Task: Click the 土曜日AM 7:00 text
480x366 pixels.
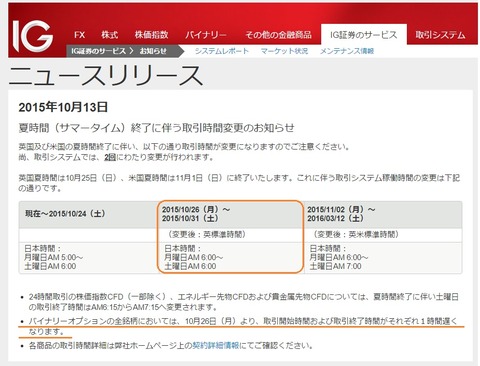Action: point(336,266)
